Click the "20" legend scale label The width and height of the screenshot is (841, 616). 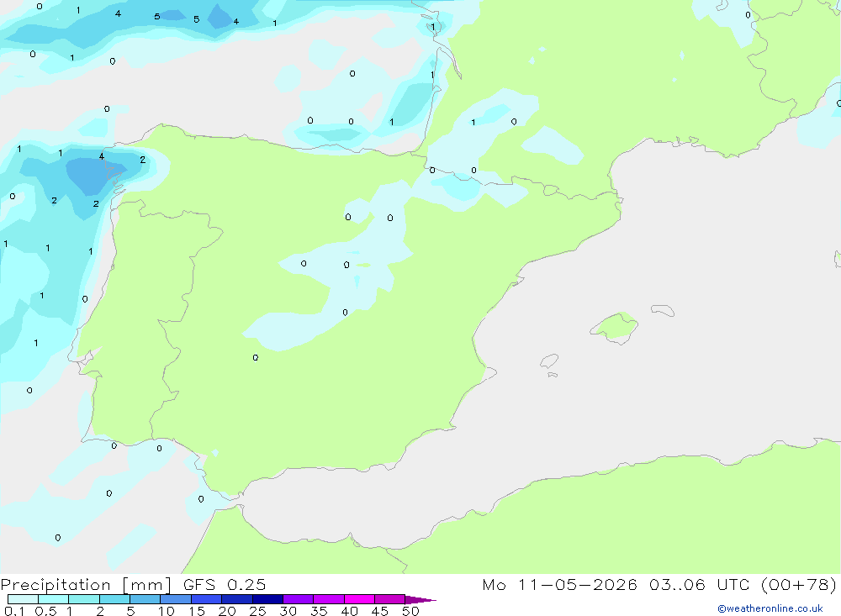[227, 611]
